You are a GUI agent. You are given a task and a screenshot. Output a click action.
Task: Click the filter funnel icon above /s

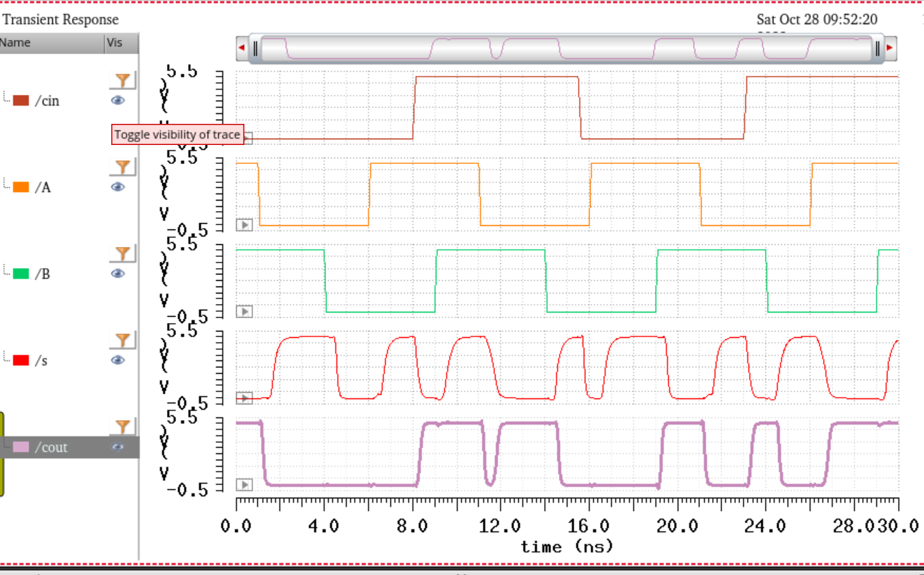click(x=123, y=340)
